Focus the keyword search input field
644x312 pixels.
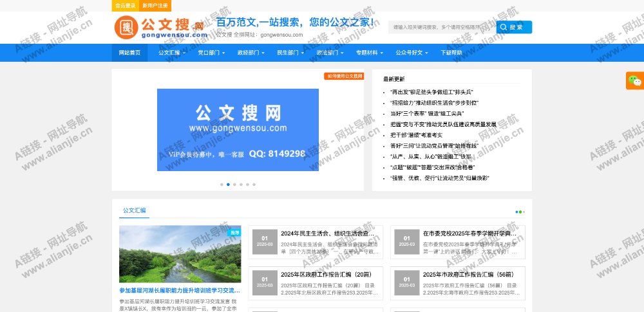pyautogui.click(x=442, y=27)
